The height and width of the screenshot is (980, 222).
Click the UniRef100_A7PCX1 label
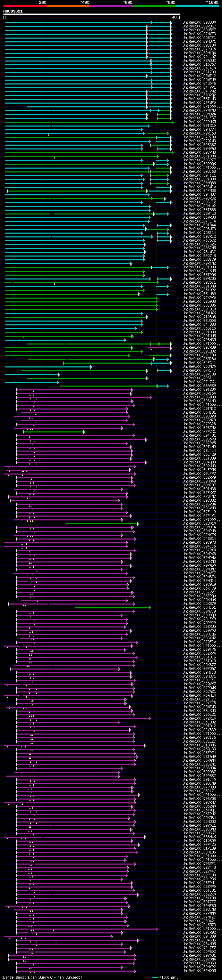click(199, 431)
